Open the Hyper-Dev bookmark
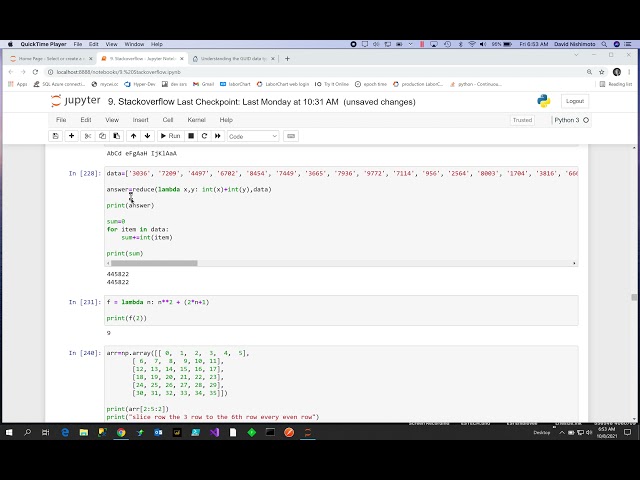The image size is (640, 480). coord(140,84)
